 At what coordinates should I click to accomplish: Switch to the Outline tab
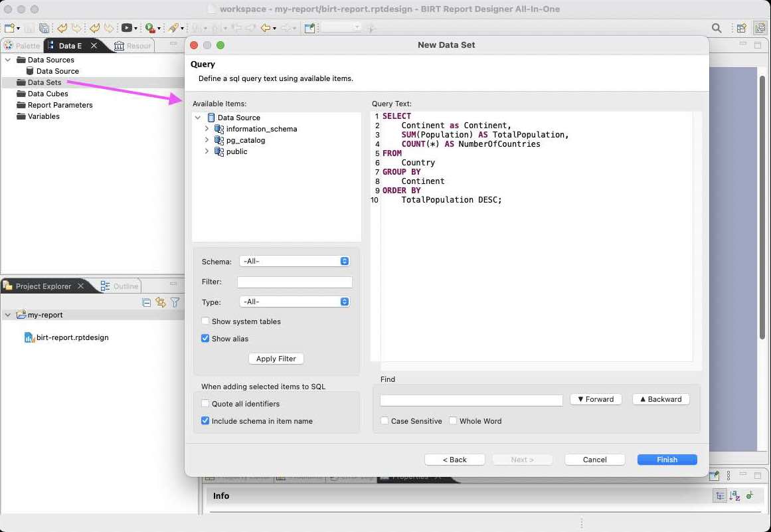click(120, 286)
